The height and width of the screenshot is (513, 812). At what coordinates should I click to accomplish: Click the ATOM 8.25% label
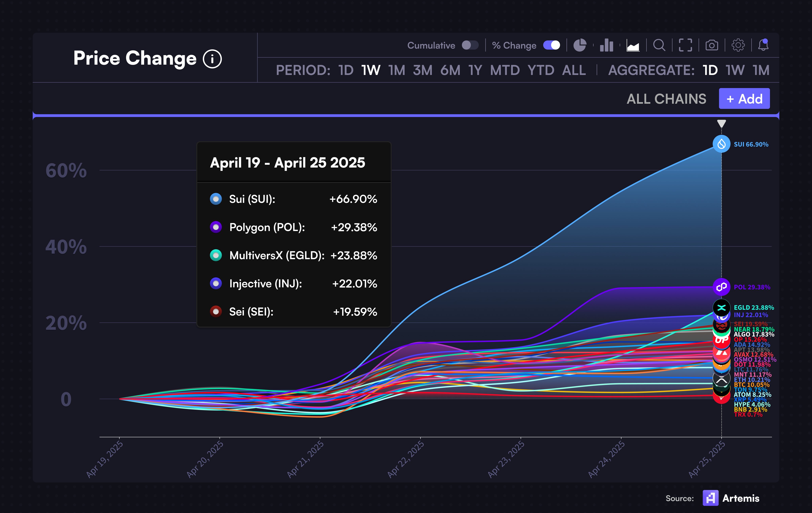pyautogui.click(x=753, y=395)
